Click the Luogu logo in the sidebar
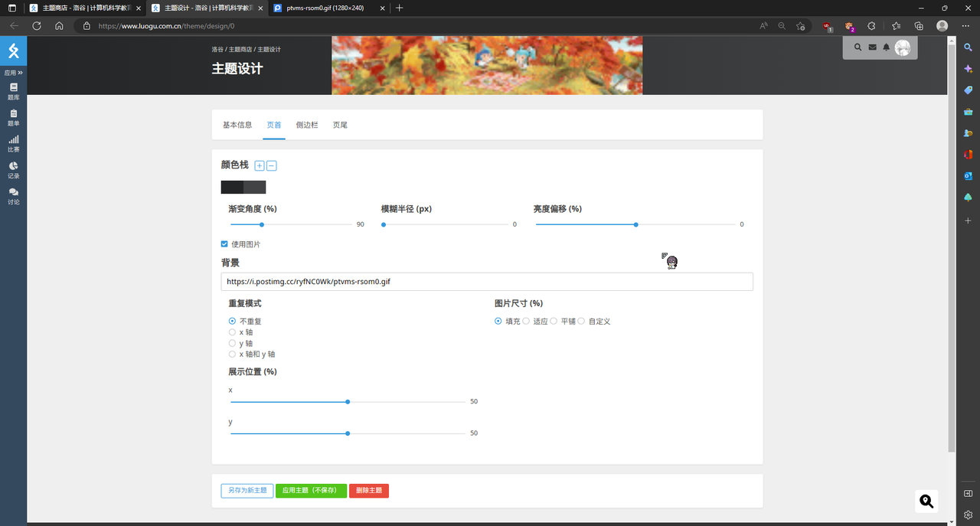This screenshot has width=980, height=526. 13,51
